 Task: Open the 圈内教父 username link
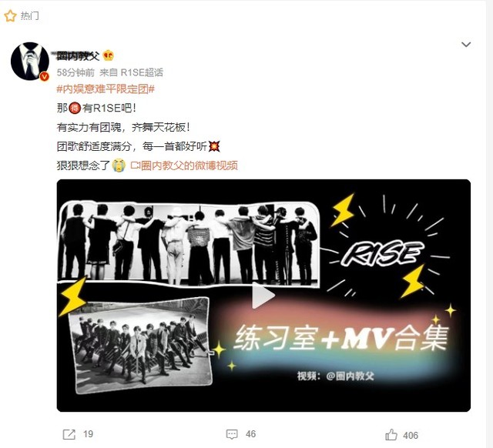coord(79,56)
